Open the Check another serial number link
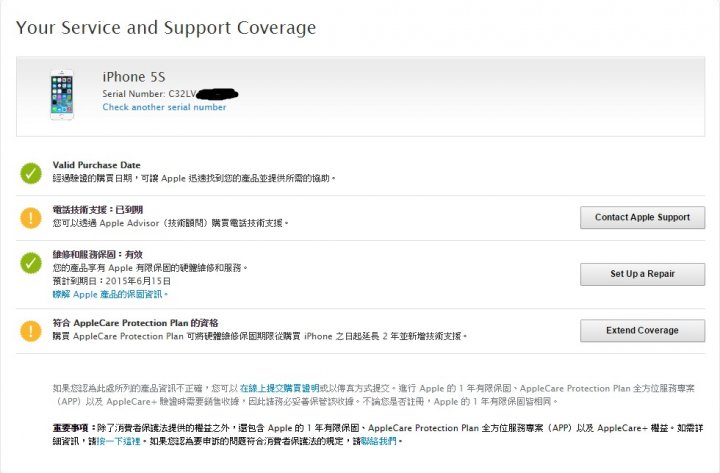 click(x=164, y=107)
